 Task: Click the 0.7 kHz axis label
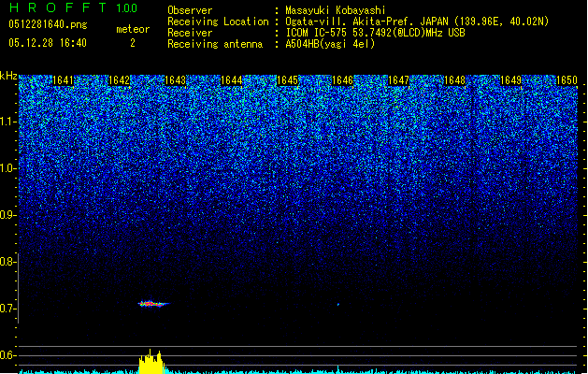[7, 309]
